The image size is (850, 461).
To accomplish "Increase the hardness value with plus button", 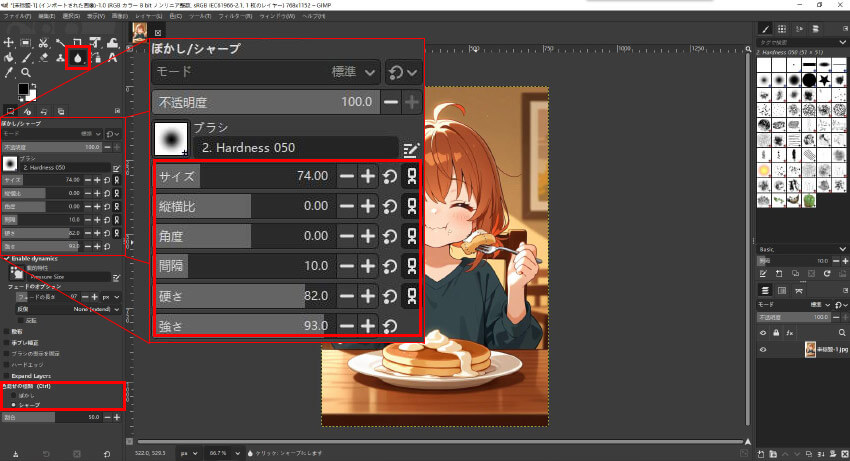I will pyautogui.click(x=97, y=233).
